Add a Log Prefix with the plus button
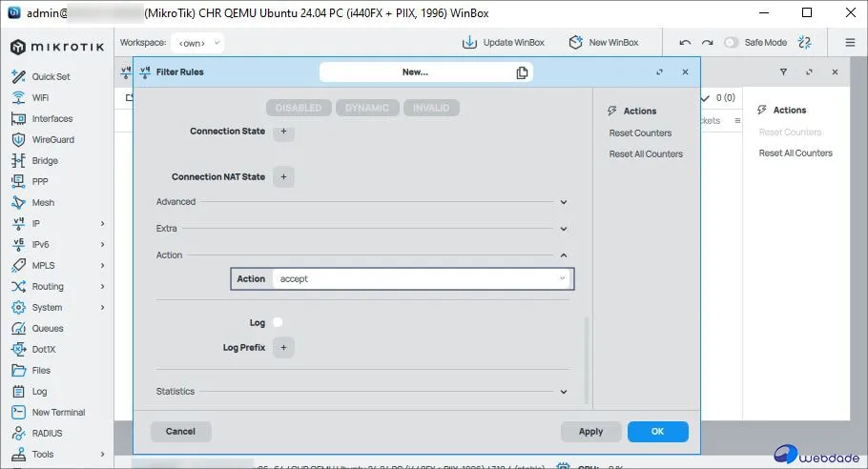Screen dimensions: 868x469 pyautogui.click(x=283, y=348)
